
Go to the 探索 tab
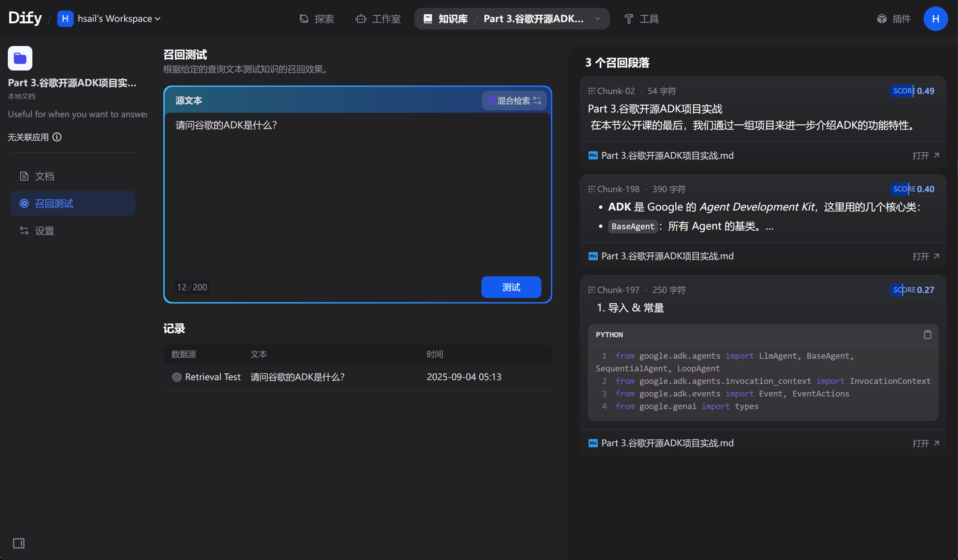(317, 19)
